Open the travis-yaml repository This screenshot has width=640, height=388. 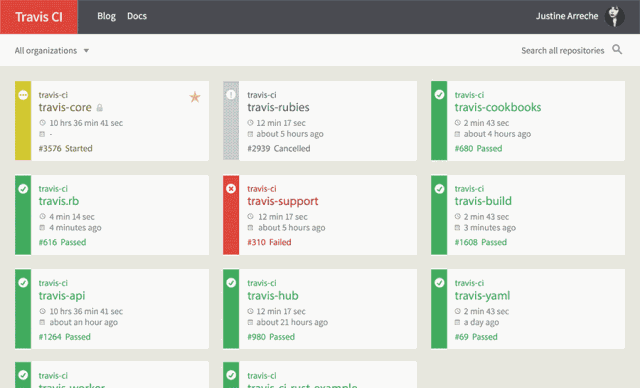pyautogui.click(x=482, y=296)
